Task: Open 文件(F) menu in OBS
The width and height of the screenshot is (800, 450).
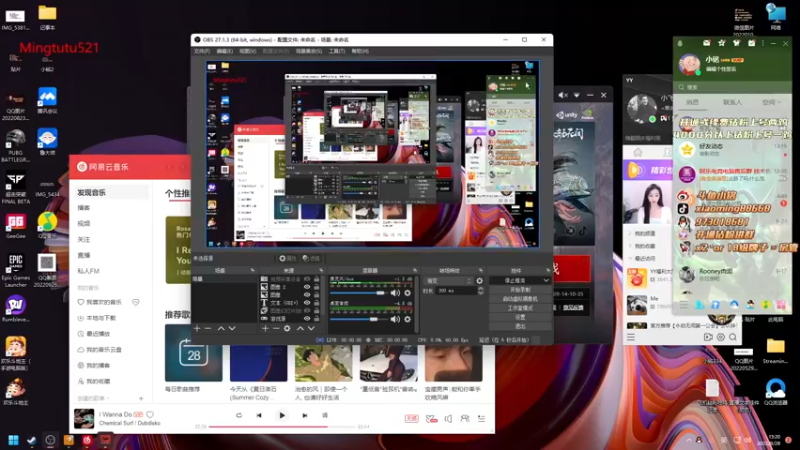Action: coord(202,51)
